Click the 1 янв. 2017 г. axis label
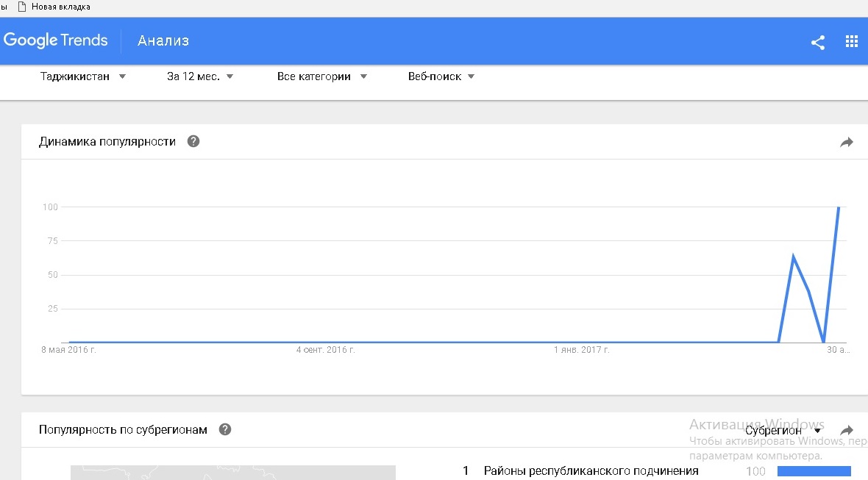 [x=581, y=350]
